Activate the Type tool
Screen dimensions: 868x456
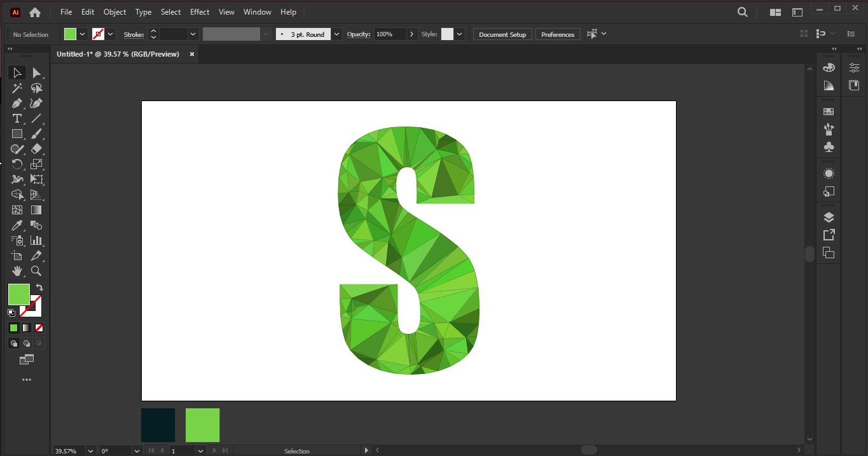[x=17, y=118]
